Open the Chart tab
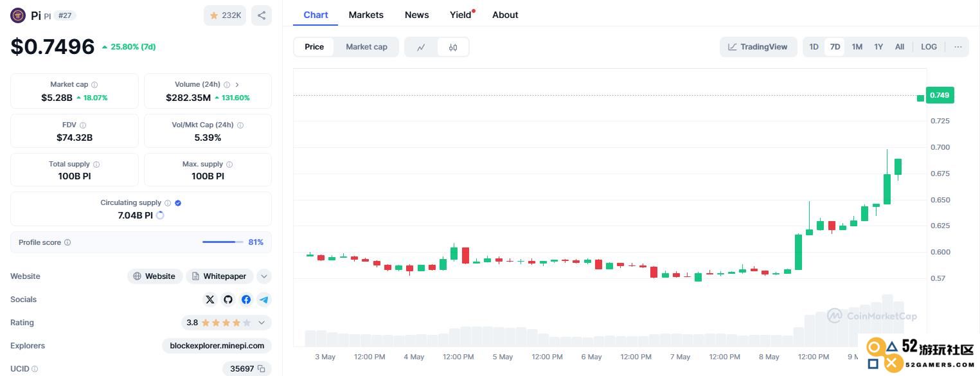 coord(316,15)
